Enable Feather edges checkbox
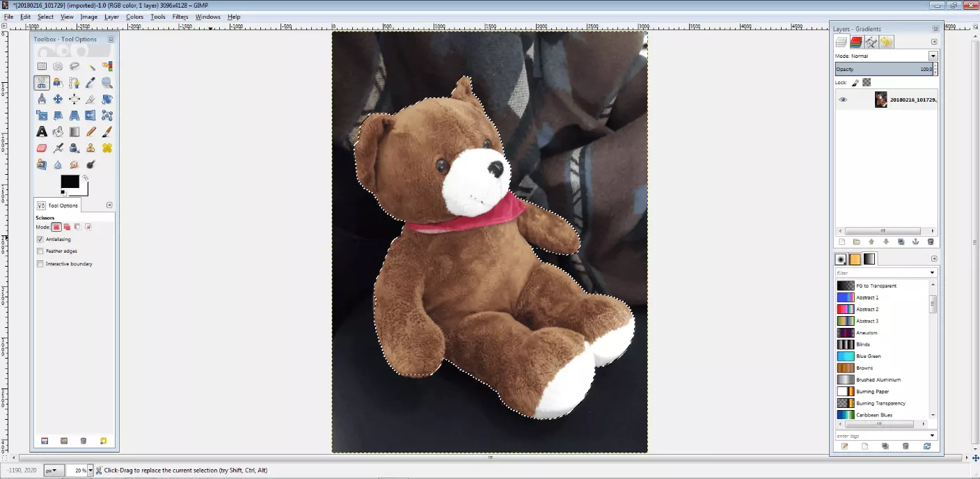 click(x=40, y=251)
